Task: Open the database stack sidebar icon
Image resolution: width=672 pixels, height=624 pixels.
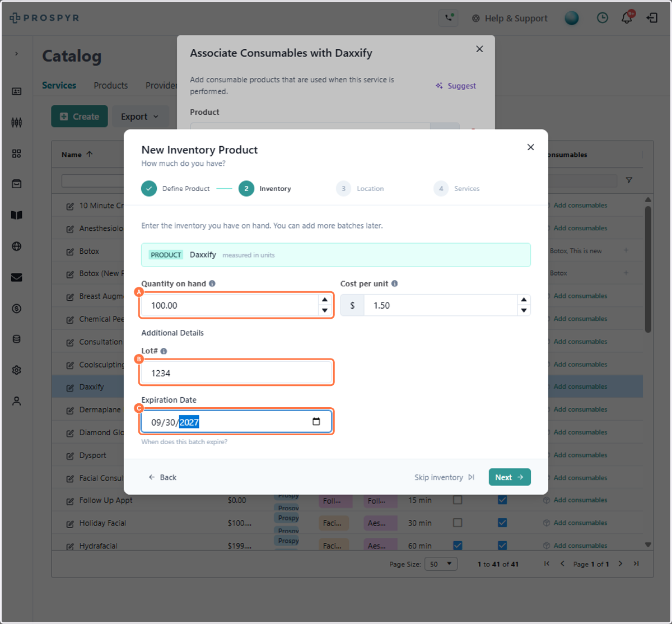Action: pyautogui.click(x=17, y=339)
